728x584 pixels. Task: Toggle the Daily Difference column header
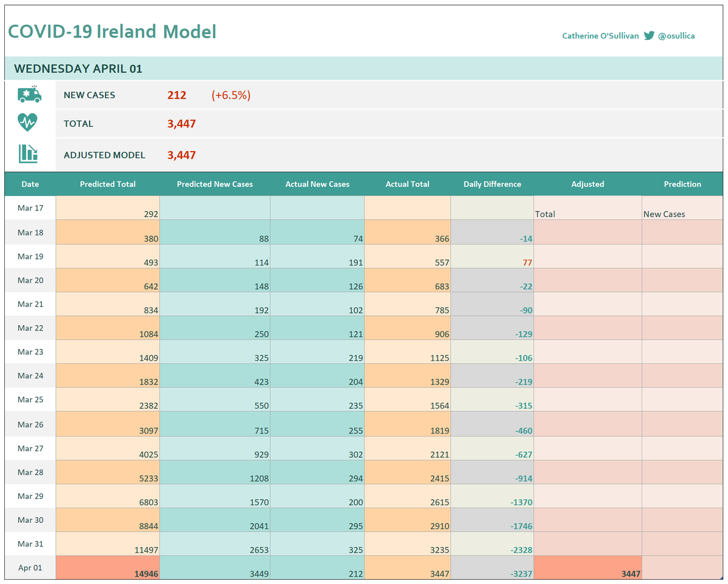click(491, 184)
